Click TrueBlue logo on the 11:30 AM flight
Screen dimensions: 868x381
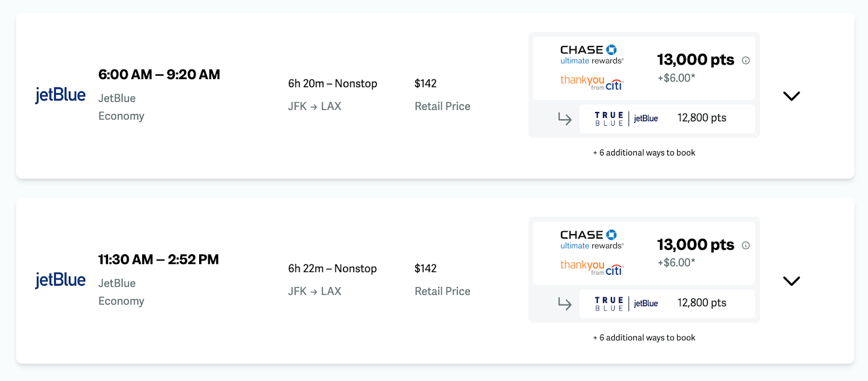click(627, 303)
